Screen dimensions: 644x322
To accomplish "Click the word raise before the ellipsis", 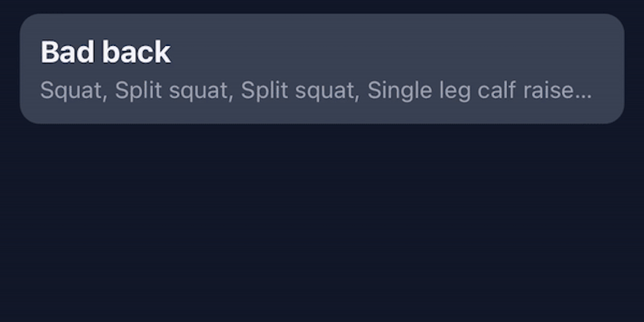I will (x=545, y=91).
